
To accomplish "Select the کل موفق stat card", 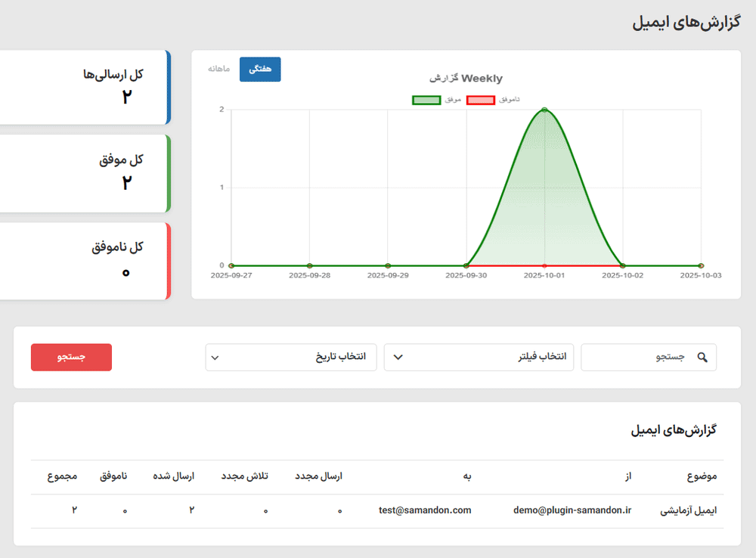I will click(x=83, y=173).
